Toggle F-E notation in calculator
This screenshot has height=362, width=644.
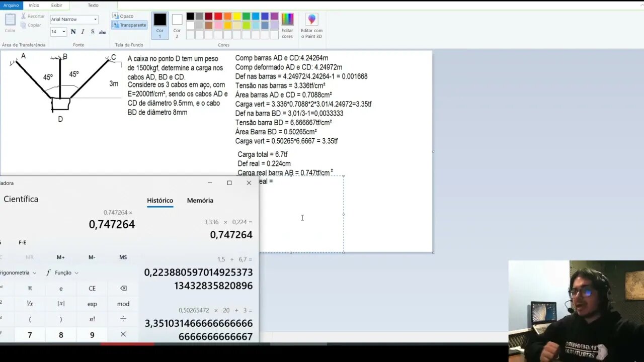pyautogui.click(x=23, y=242)
